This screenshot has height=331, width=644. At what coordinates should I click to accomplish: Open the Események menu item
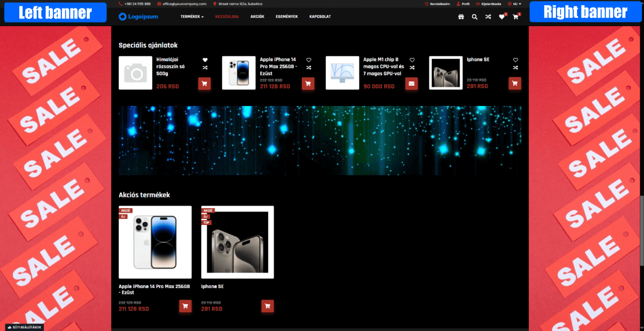tap(286, 17)
